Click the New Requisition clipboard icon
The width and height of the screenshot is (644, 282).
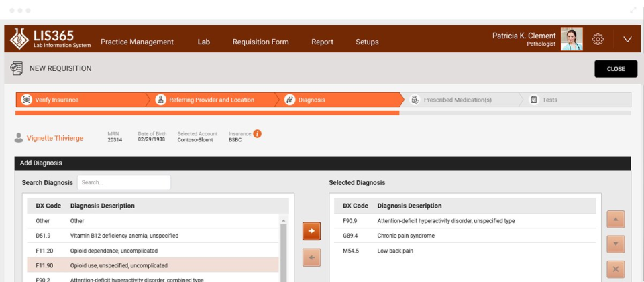coord(16,68)
